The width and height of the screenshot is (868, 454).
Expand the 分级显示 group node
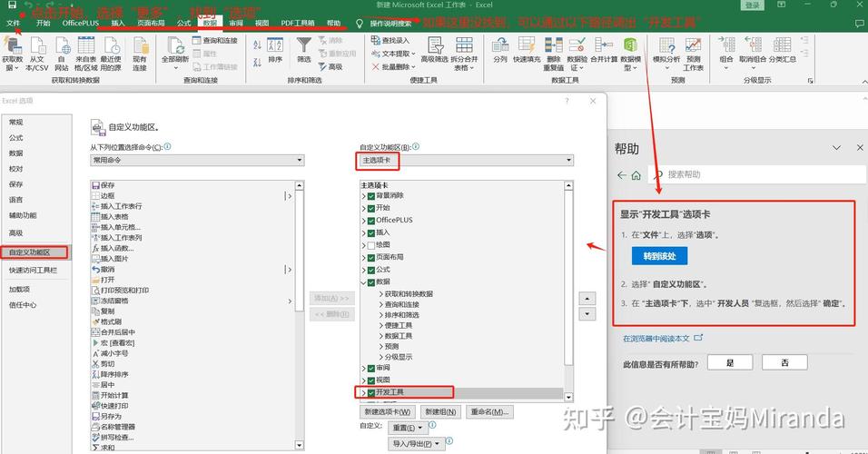pyautogui.click(x=380, y=358)
